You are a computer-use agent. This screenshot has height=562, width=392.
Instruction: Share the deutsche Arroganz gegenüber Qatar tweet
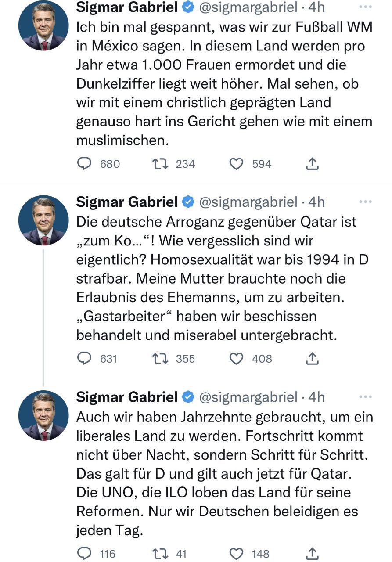(312, 359)
